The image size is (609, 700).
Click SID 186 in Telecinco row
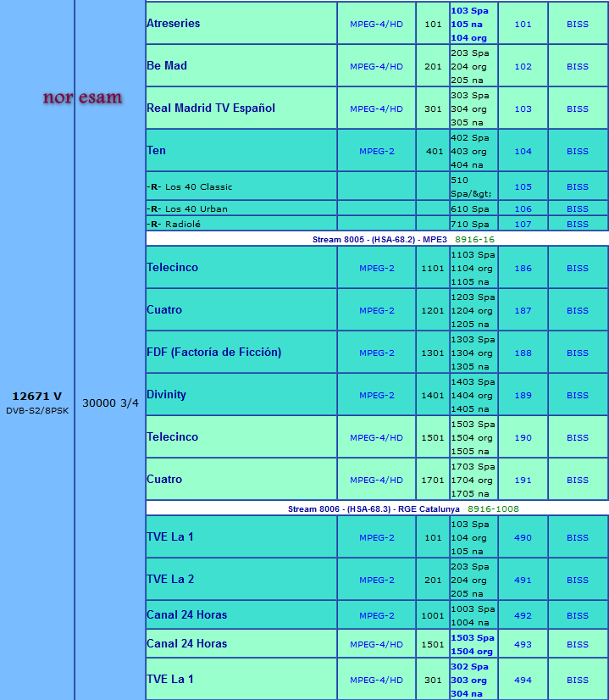523,269
